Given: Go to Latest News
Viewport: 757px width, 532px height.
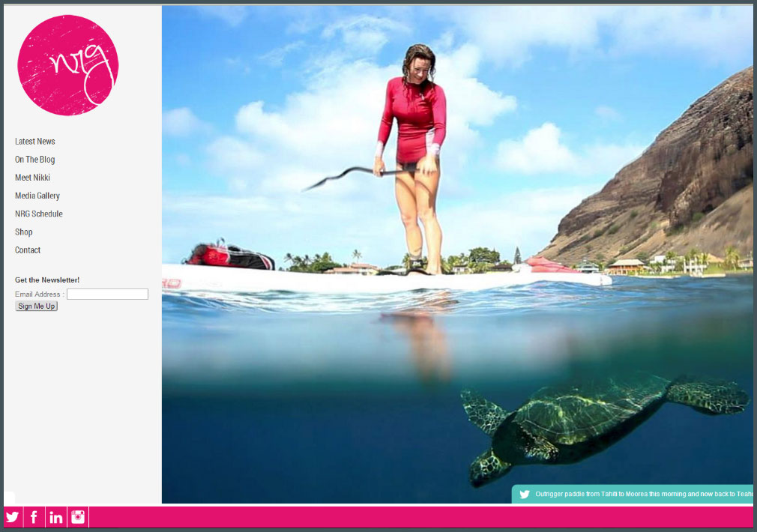Looking at the screenshot, I should click(x=34, y=142).
